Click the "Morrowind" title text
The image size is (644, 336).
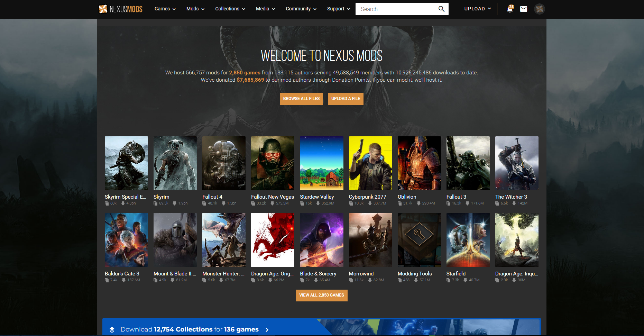[361, 274]
